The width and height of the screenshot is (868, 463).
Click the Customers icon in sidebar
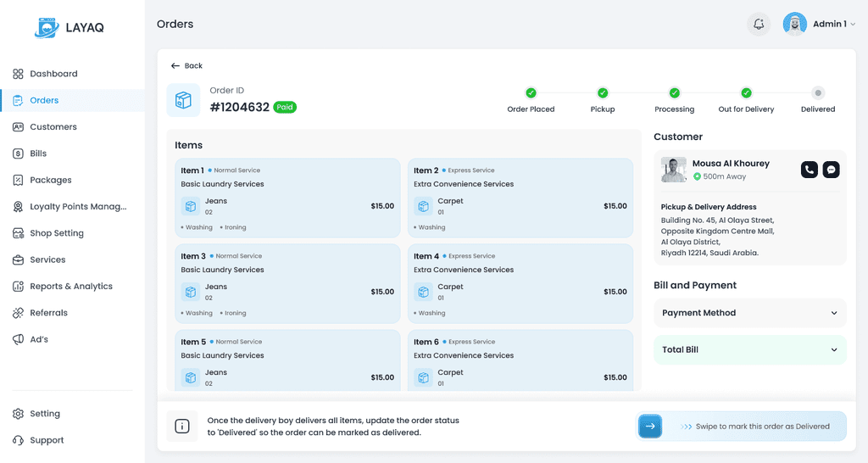[19, 127]
